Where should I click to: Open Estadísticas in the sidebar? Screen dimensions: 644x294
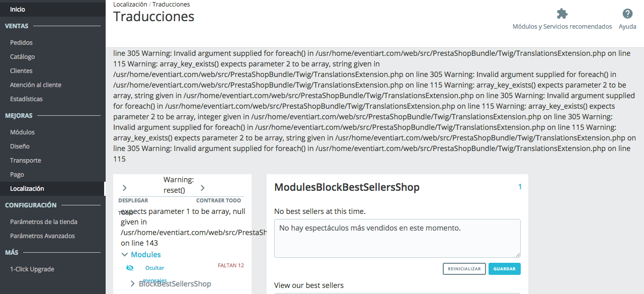(x=26, y=99)
